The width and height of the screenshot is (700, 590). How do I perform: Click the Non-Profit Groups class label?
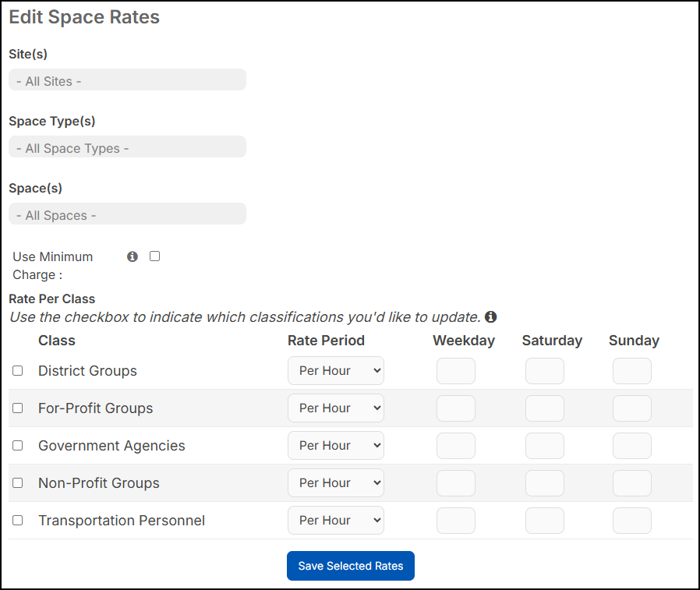tap(99, 483)
